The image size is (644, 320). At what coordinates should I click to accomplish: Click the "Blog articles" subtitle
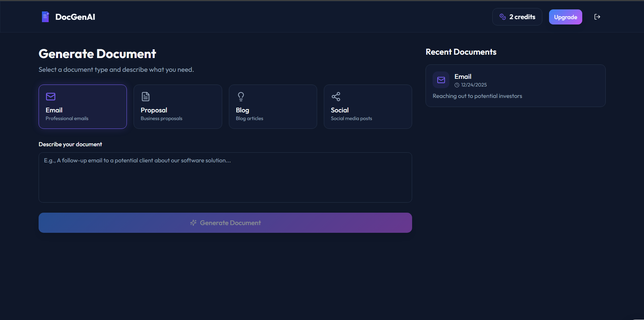249,118
